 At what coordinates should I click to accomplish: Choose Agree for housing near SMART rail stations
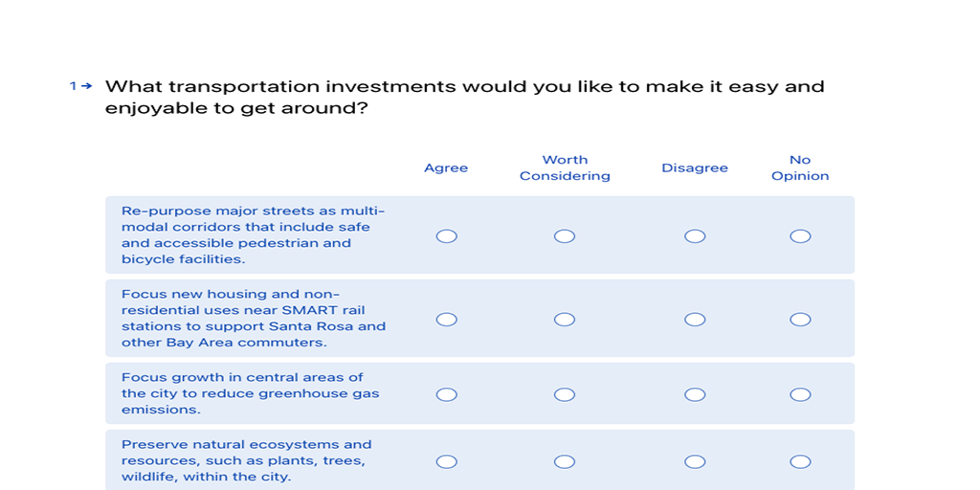tap(446, 320)
